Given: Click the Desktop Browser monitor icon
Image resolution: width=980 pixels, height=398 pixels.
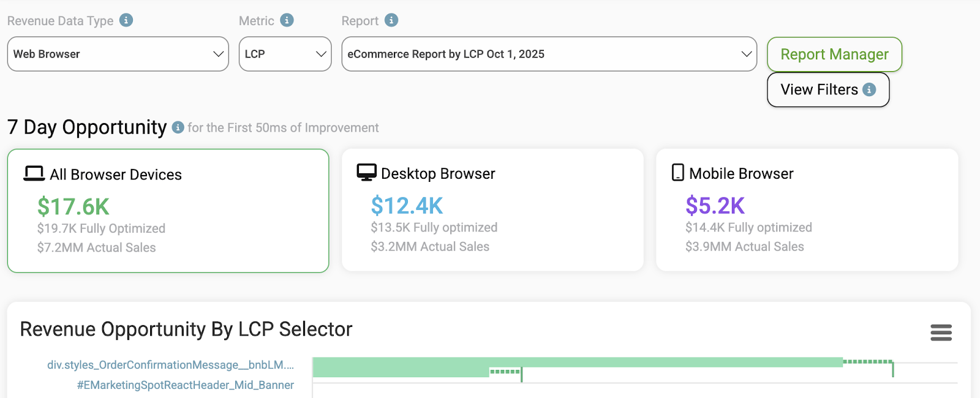Looking at the screenshot, I should [x=366, y=173].
